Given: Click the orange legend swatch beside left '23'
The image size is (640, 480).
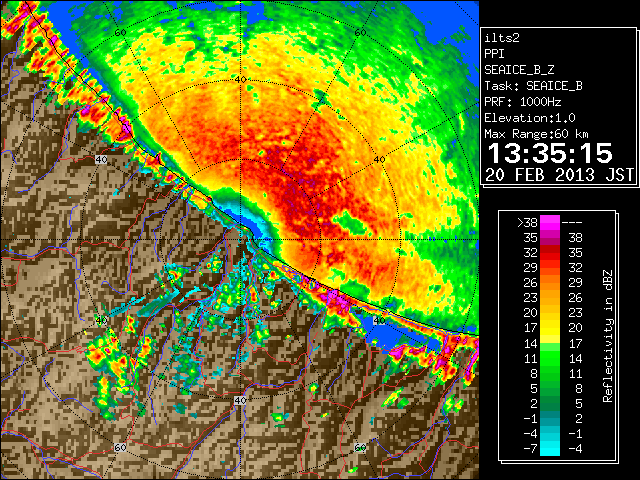Looking at the screenshot, I should [550, 298].
